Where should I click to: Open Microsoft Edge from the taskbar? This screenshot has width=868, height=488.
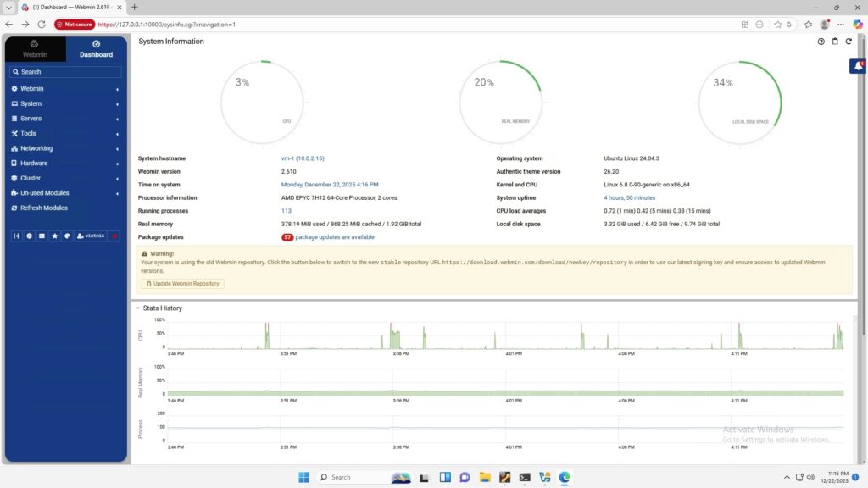[565, 477]
